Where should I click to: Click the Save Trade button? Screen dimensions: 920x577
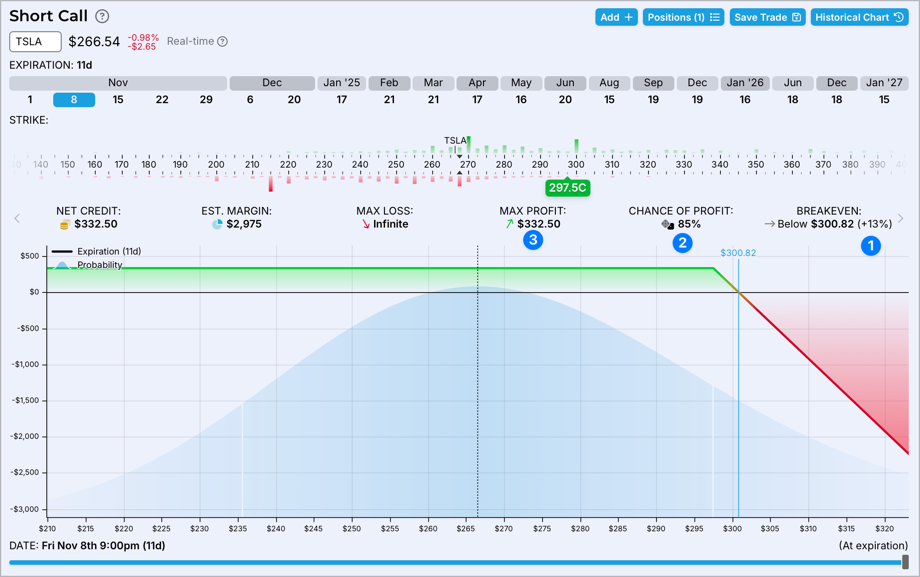point(767,17)
